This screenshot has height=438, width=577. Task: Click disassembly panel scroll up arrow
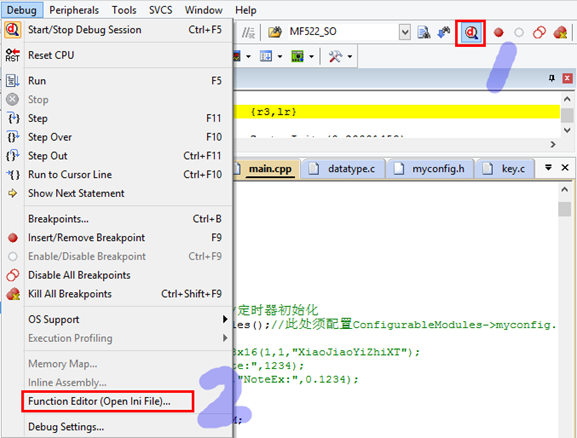point(567,99)
